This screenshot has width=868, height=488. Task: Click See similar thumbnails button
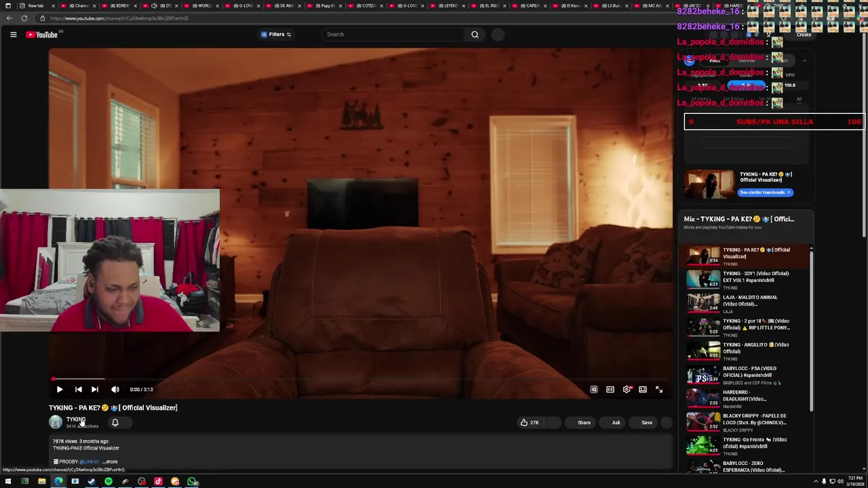click(765, 192)
